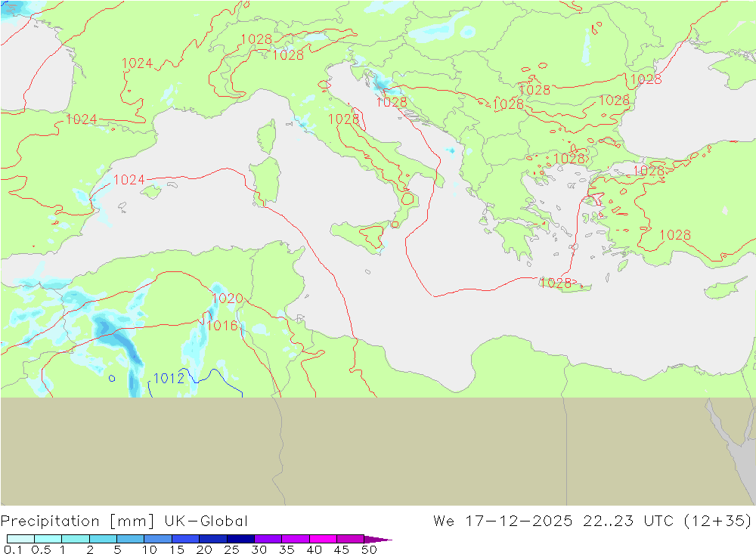
Task: Click the '50' legend scale value
Action: pyautogui.click(x=370, y=549)
